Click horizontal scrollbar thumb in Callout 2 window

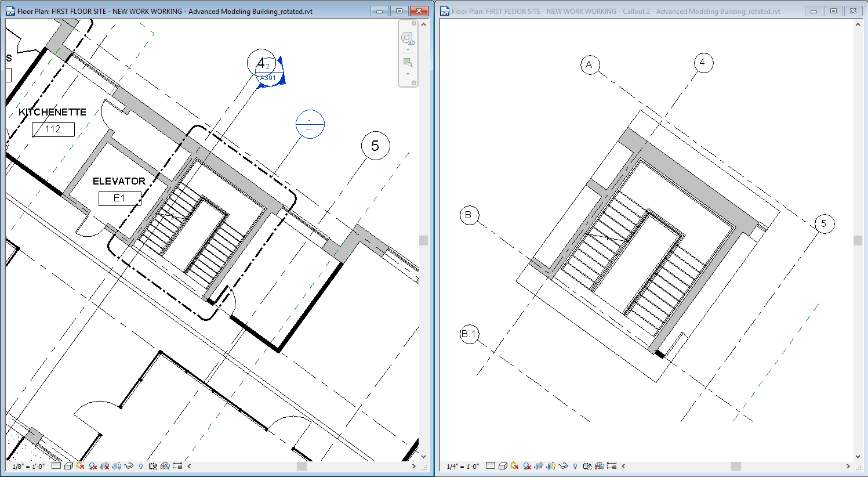pyautogui.click(x=736, y=466)
